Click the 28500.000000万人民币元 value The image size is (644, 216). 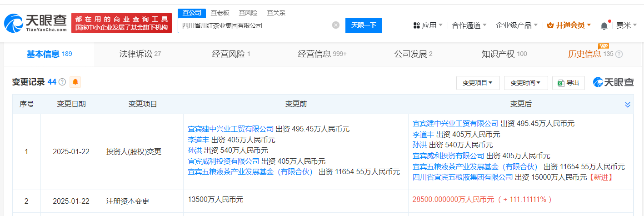(x=454, y=199)
